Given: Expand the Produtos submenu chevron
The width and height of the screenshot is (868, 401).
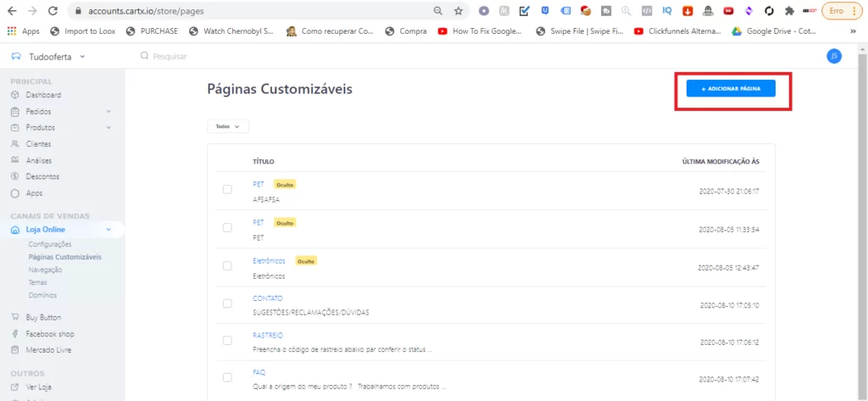Looking at the screenshot, I should [108, 128].
